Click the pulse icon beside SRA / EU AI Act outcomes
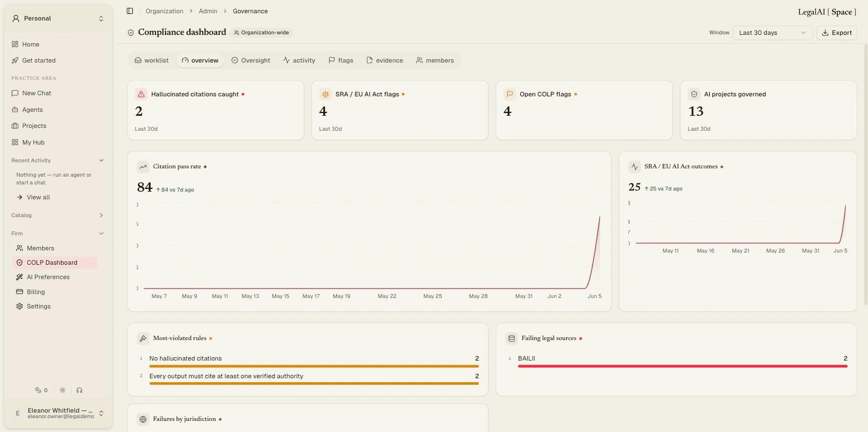Viewport: 868px width, 432px height. (x=634, y=167)
